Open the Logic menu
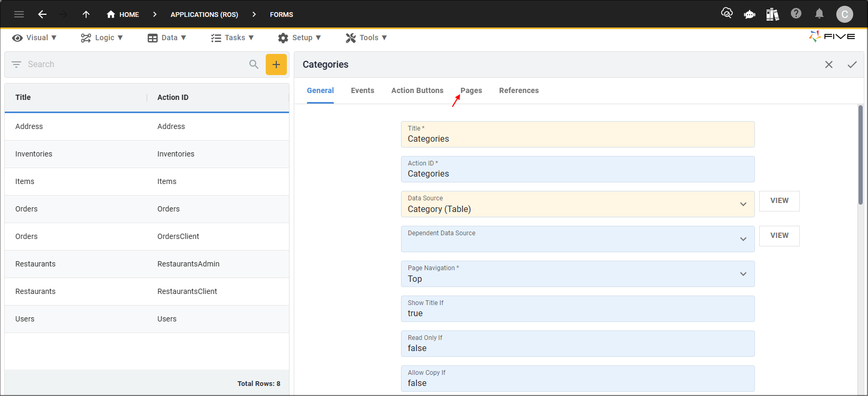This screenshot has width=868, height=396. coord(102,38)
